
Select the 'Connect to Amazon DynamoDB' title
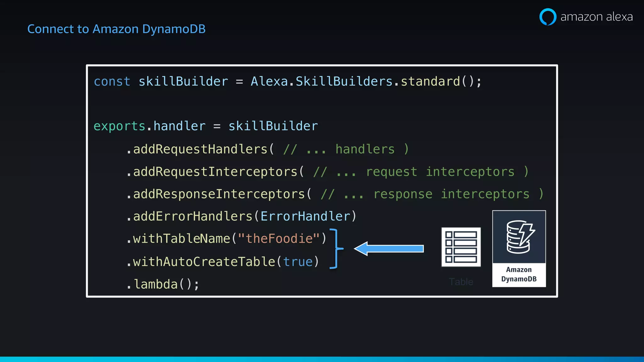coord(116,29)
